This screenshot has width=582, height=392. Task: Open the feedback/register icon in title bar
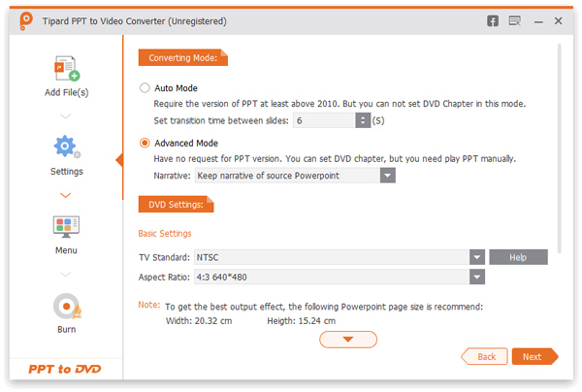click(515, 21)
